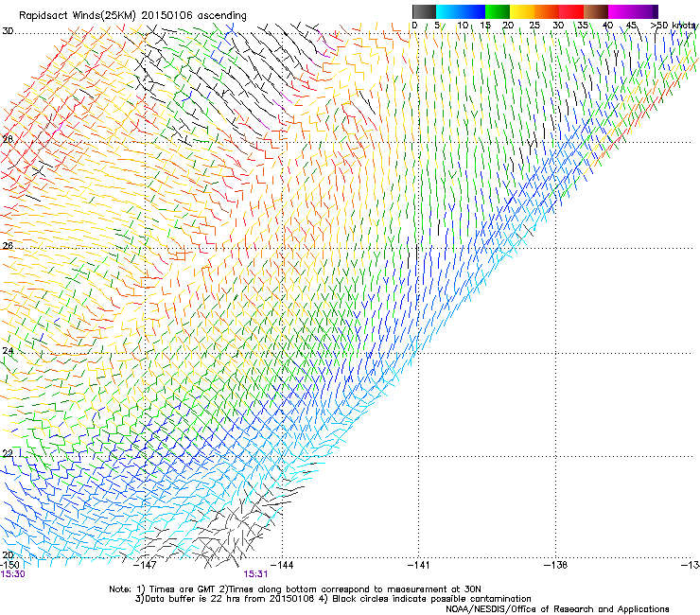Click the latitude label '20'
This screenshot has height=615, width=700.
pyautogui.click(x=8, y=554)
